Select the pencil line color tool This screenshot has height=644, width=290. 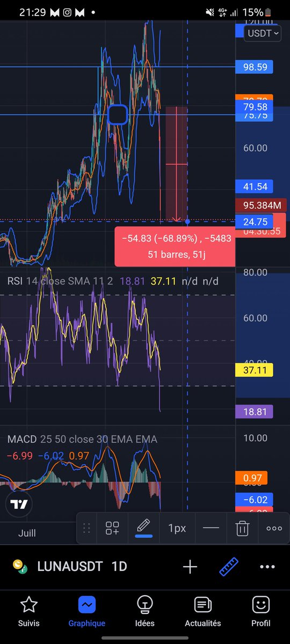(x=143, y=528)
